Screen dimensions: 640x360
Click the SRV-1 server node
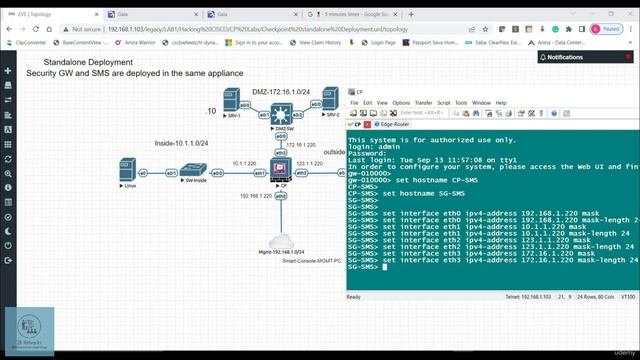pyautogui.click(x=231, y=100)
